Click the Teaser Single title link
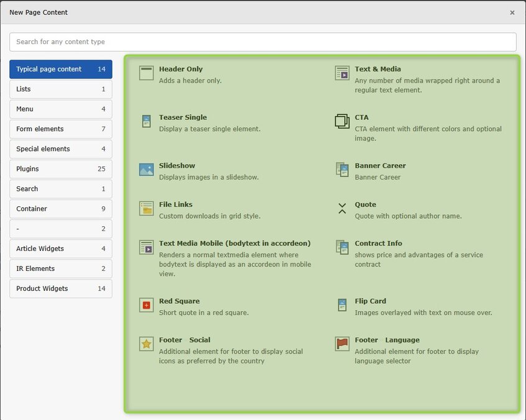This screenshot has height=420, width=526. [183, 117]
